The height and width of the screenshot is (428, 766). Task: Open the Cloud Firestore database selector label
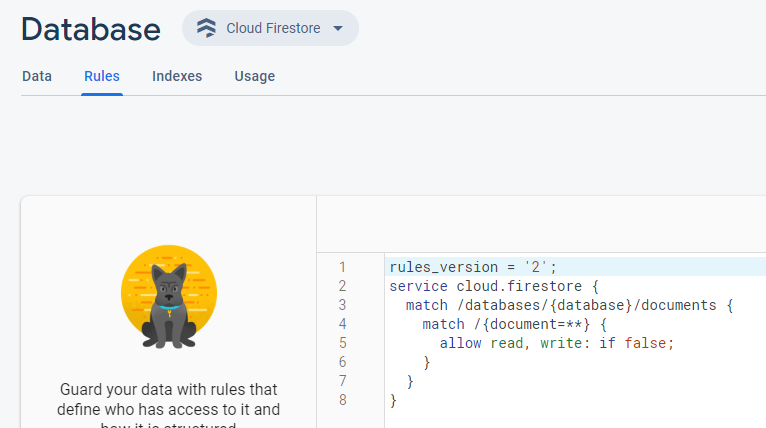point(273,28)
